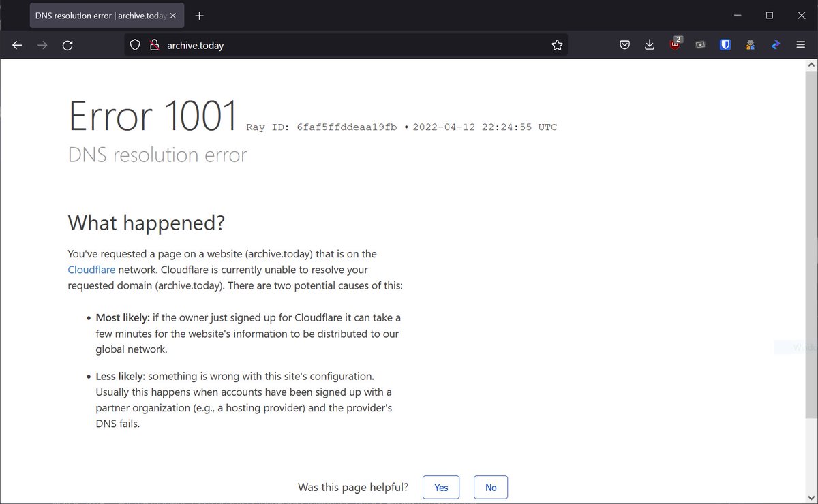The height and width of the screenshot is (504, 818).
Task: Click 'Was this page helpful?' text
Action: tap(353, 488)
